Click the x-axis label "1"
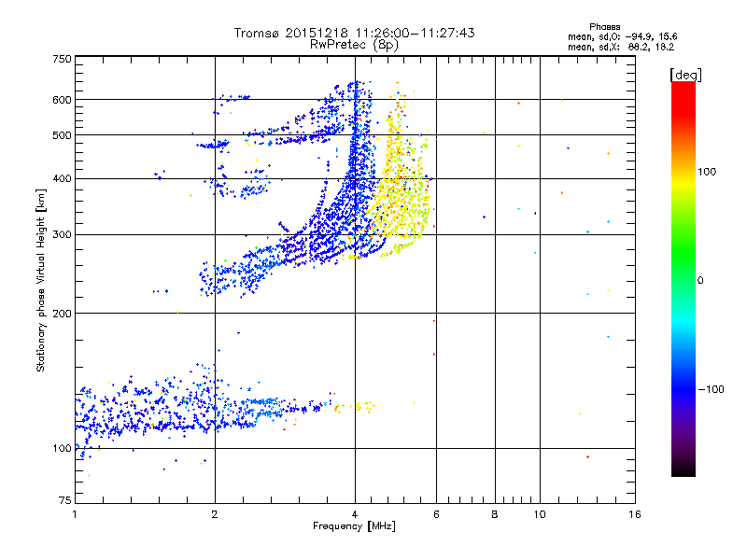 (x=75, y=514)
